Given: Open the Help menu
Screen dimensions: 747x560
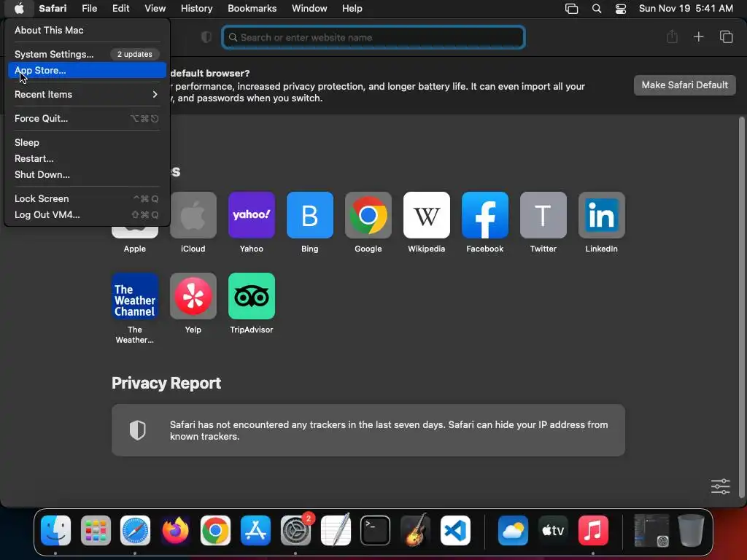Looking at the screenshot, I should coord(352,8).
